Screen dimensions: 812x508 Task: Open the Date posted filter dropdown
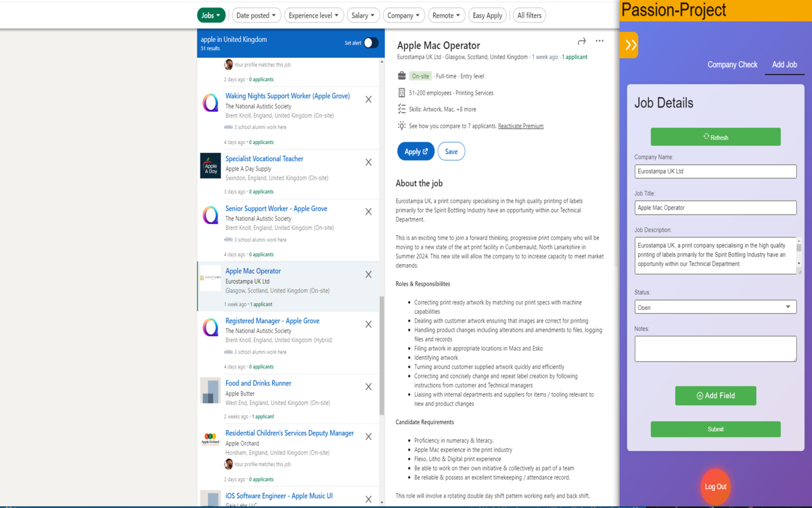pyautogui.click(x=256, y=15)
